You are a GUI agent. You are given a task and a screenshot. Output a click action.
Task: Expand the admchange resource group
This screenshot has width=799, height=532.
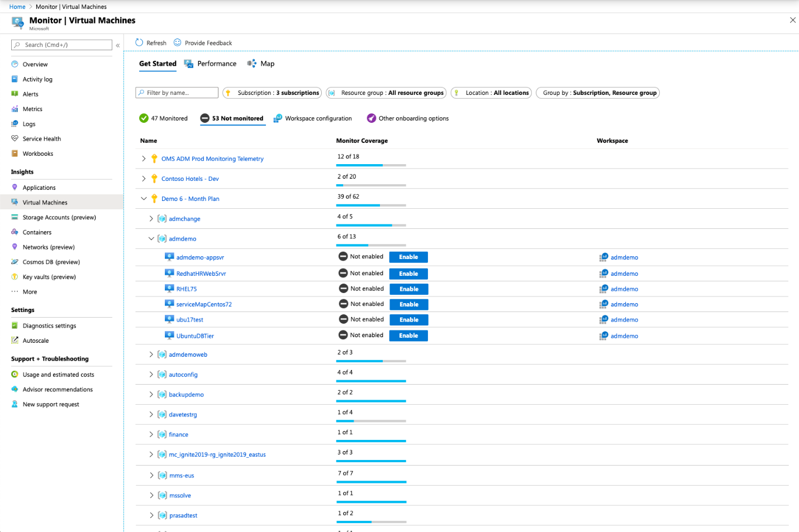pos(151,219)
